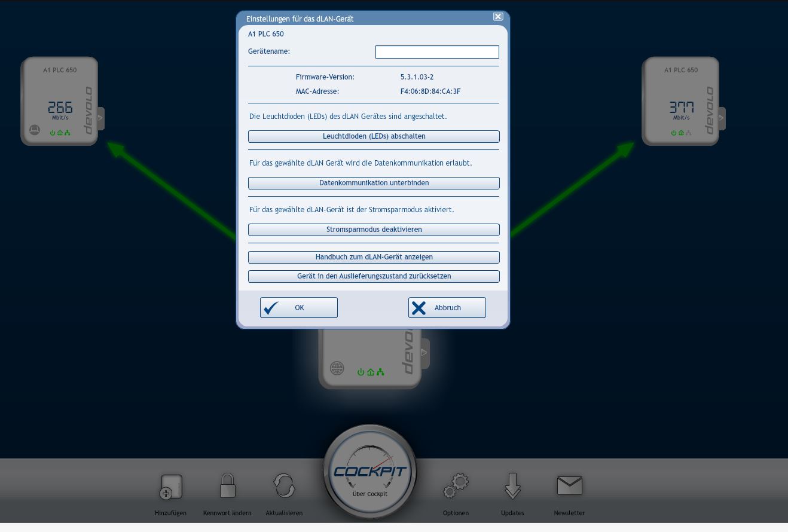Cancel the dialog with Abbruch
The image size is (788, 532).
coord(447,308)
